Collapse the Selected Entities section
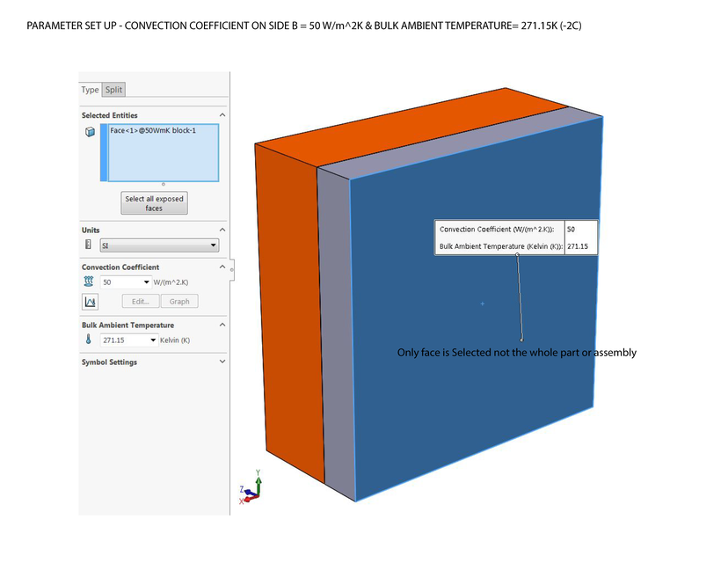The width and height of the screenshot is (728, 563). pyautogui.click(x=222, y=114)
